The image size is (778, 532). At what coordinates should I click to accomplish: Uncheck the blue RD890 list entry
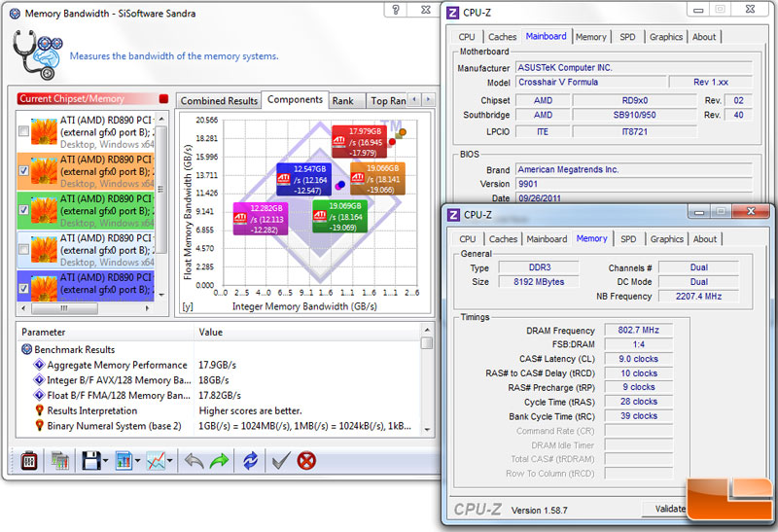tap(23, 288)
